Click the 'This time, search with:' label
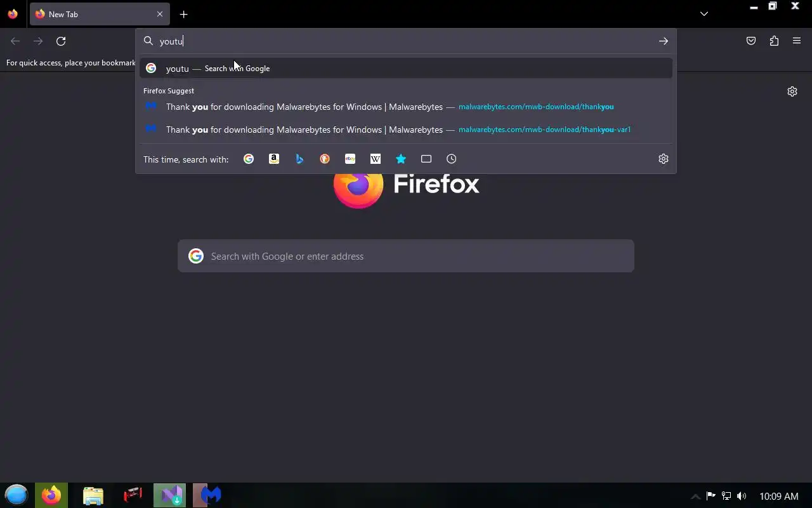The height and width of the screenshot is (508, 812). [x=186, y=159]
